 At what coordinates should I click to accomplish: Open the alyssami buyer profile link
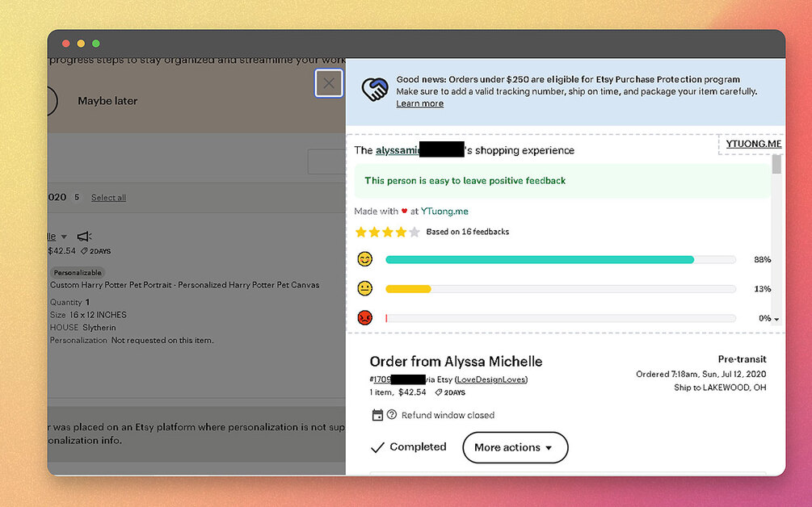[x=398, y=150]
